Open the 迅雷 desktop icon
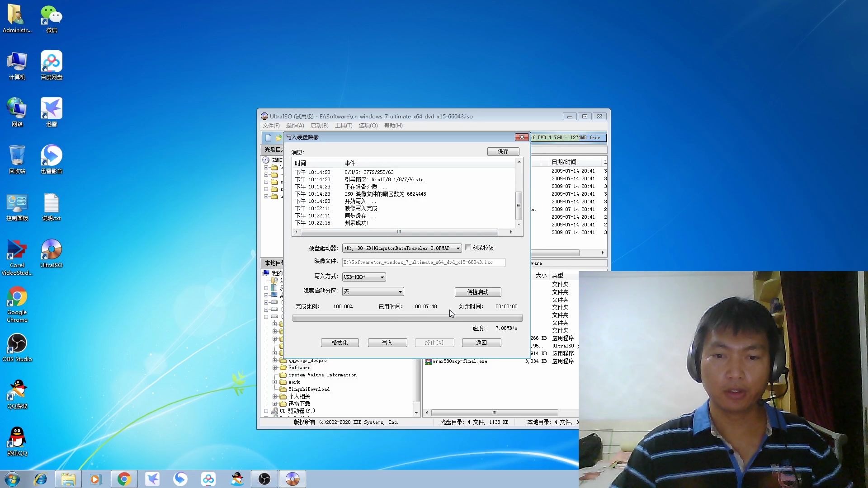 pyautogui.click(x=51, y=113)
